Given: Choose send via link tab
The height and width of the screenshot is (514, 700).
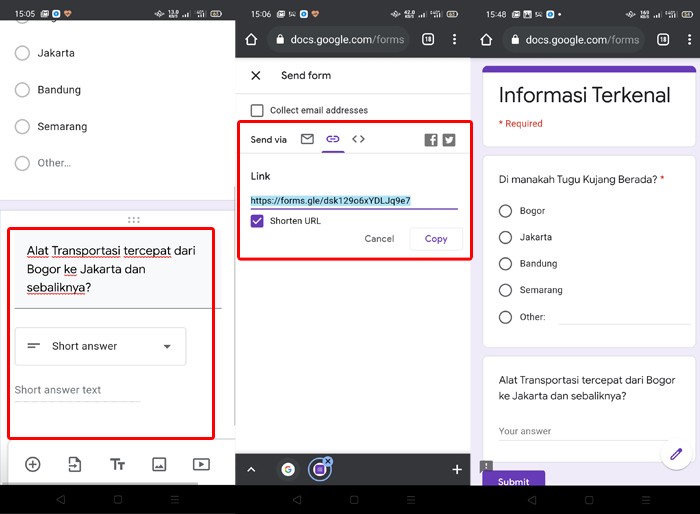Looking at the screenshot, I should [x=333, y=139].
